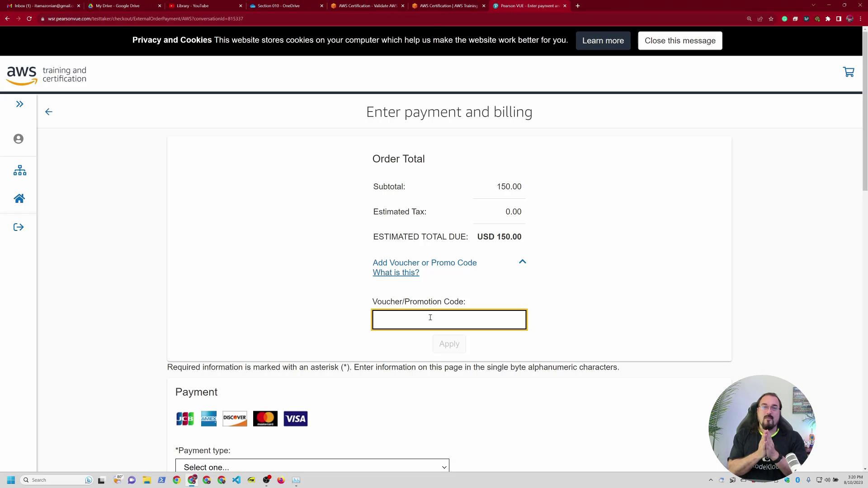Click the What is this? link
Image resolution: width=868 pixels, height=488 pixels.
click(396, 273)
